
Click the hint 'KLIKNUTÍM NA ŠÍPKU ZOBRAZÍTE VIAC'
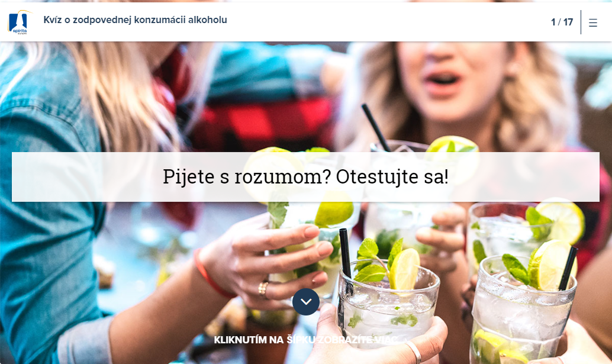point(306,340)
